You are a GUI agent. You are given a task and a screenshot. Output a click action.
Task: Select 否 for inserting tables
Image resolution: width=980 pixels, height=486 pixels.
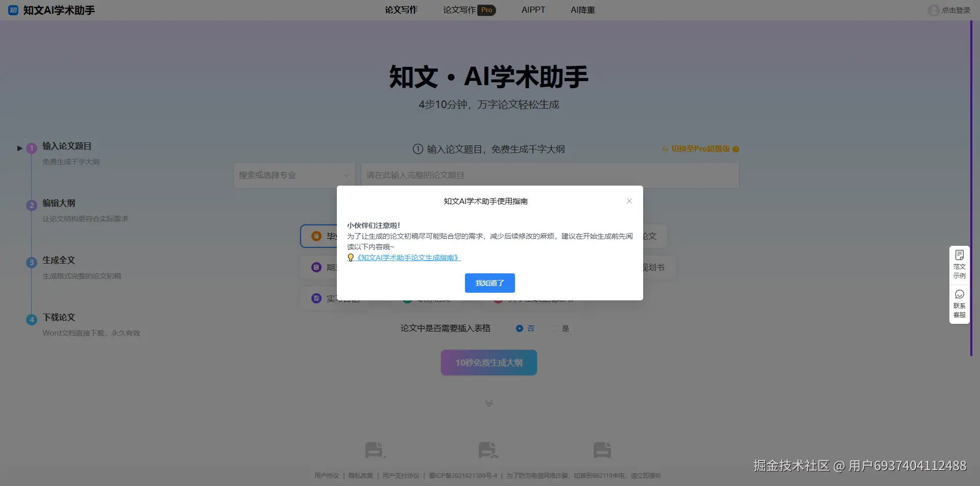click(519, 328)
